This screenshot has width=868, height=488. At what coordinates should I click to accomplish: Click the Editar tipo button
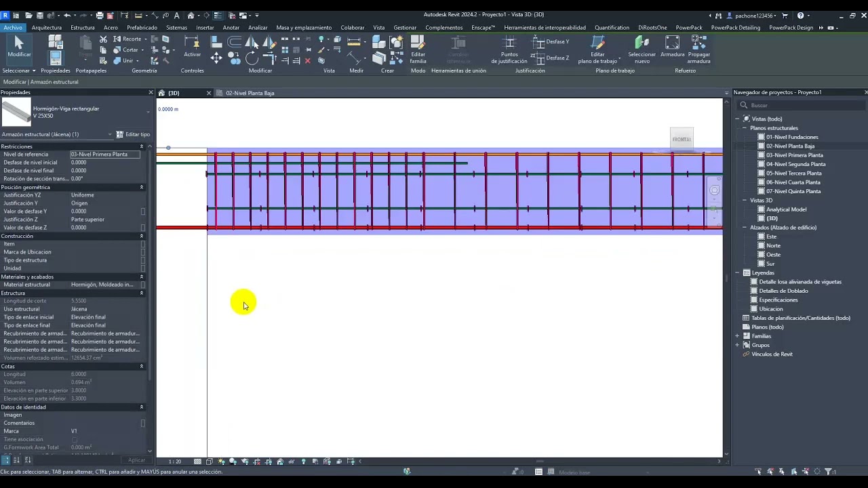click(134, 134)
